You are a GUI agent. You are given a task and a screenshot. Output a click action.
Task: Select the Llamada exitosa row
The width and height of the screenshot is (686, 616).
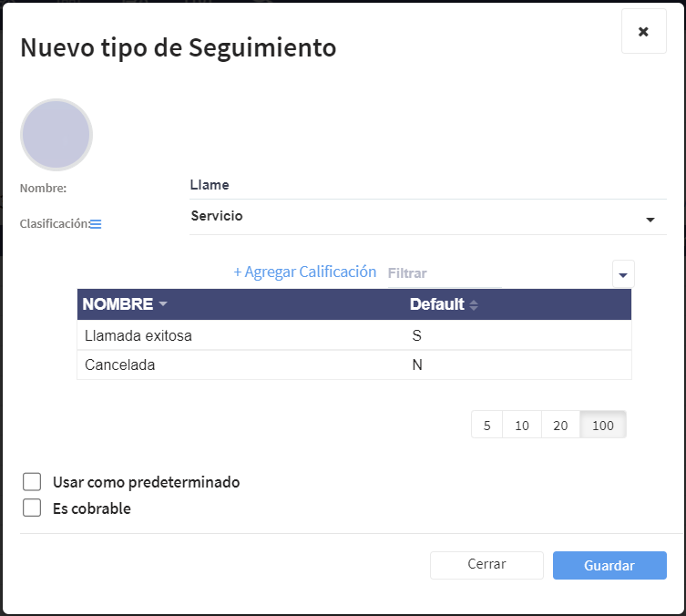[353, 335]
